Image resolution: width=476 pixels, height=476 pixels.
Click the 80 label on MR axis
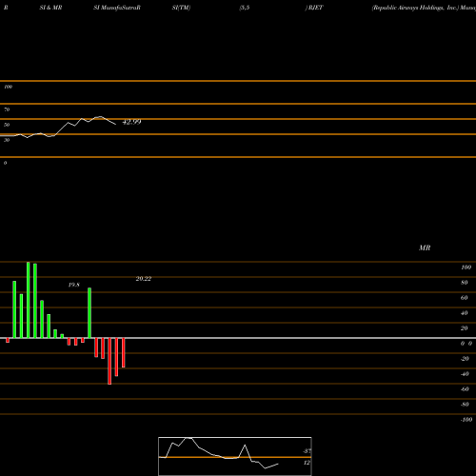[x=465, y=283]
